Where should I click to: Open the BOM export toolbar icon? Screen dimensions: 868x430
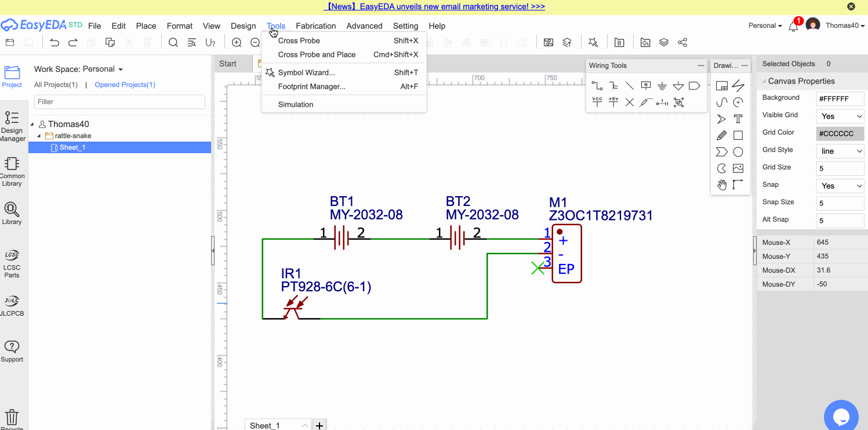(x=619, y=42)
